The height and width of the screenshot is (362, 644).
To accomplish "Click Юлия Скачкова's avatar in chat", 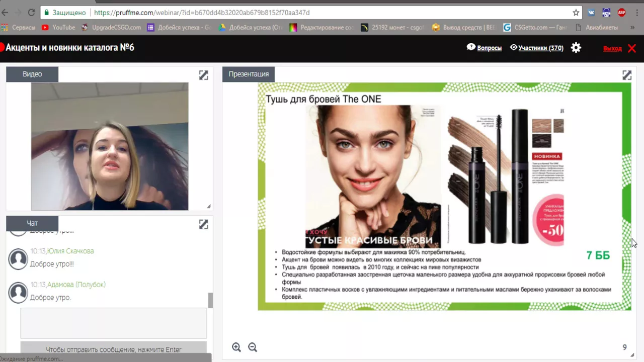I will pyautogui.click(x=18, y=259).
